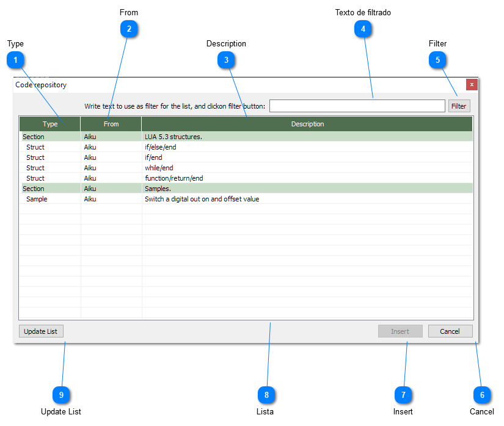504x426 pixels.
Task: Click the 'Write text to use as filter' label
Action: [x=175, y=106]
